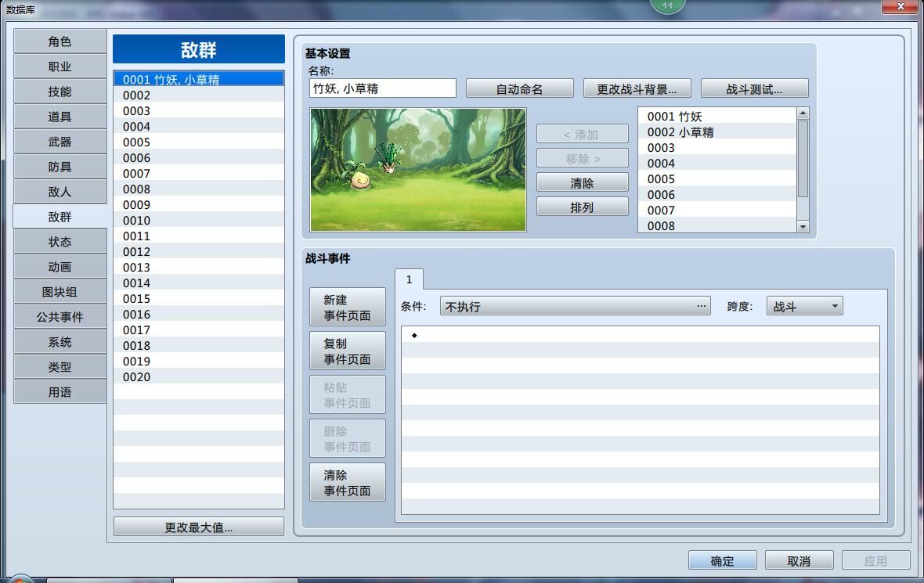
Task: Open the 条件 condition selector
Action: coord(575,306)
